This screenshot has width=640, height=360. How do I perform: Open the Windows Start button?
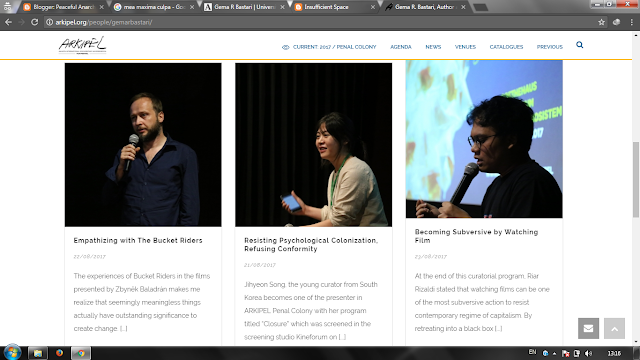coord(12,352)
